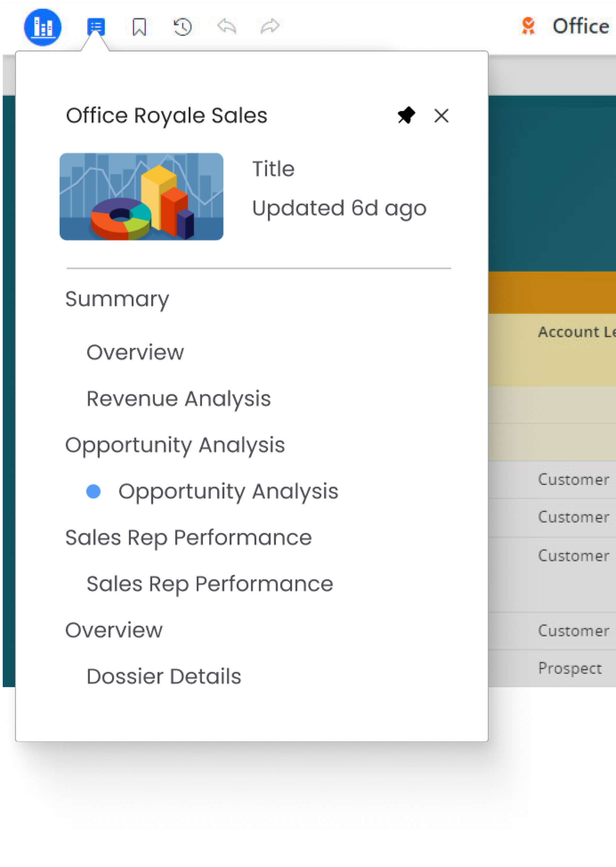Expand the Sales Rep Performance chapter
Screen dimensions: 616x867
click(x=189, y=537)
